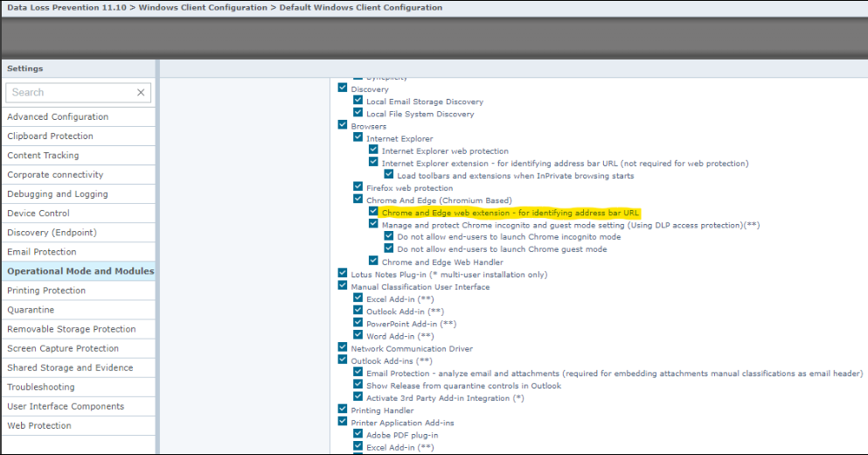Clear the settings search with X icon
The height and width of the screenshot is (455, 868).
tap(141, 93)
